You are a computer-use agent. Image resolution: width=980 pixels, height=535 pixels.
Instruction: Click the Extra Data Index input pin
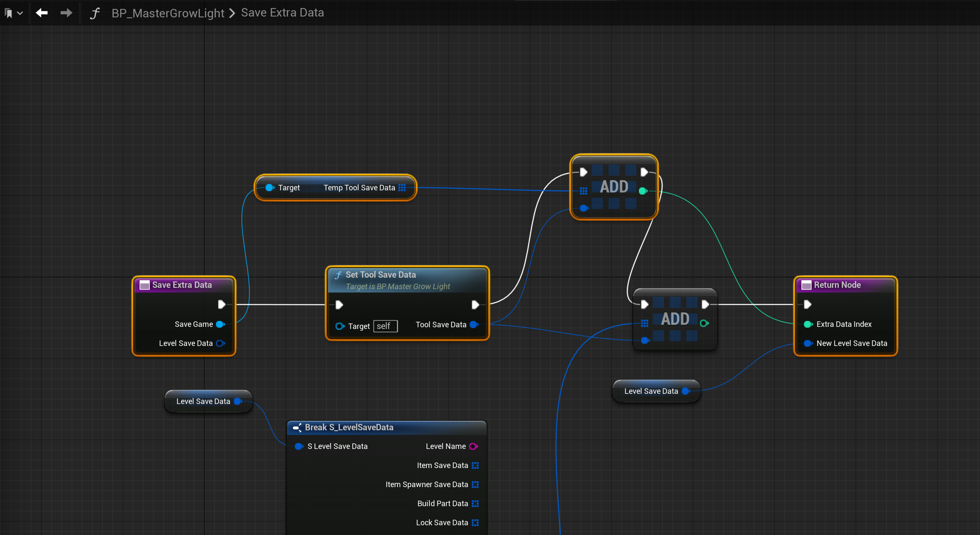coord(808,324)
